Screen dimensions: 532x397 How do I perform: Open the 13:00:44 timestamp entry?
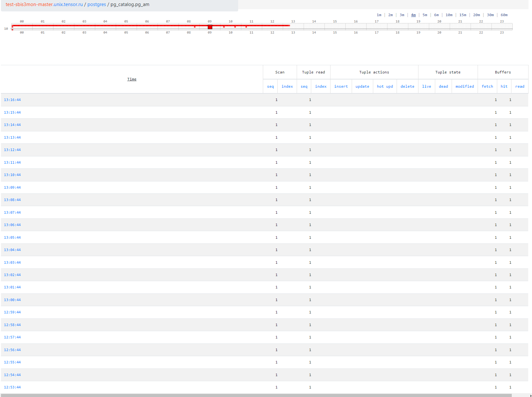12,300
